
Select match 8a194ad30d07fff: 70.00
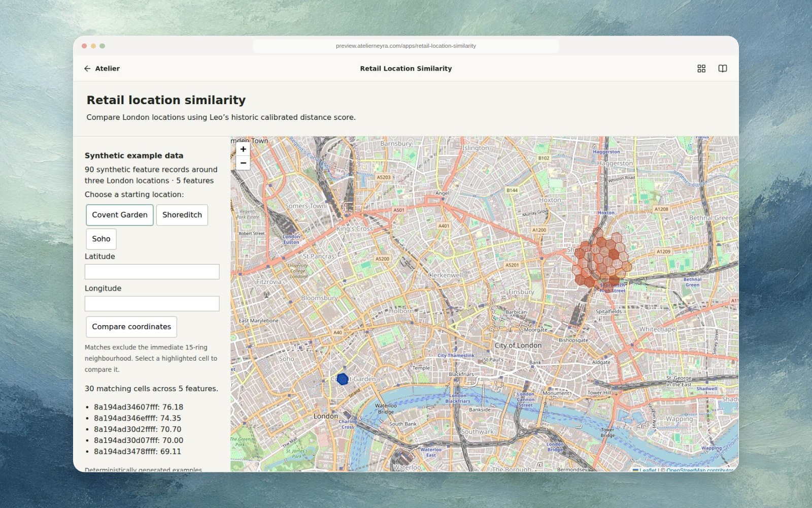point(139,440)
